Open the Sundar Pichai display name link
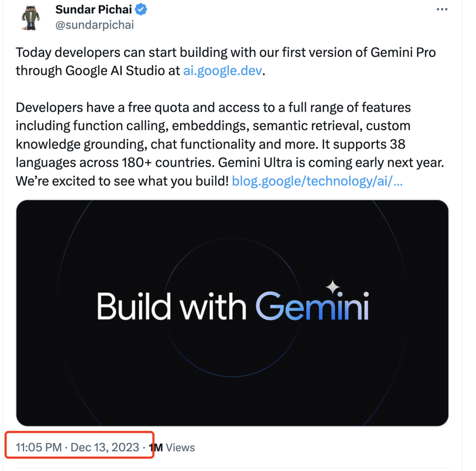Viewport: 476px width, 471px height. click(x=93, y=9)
